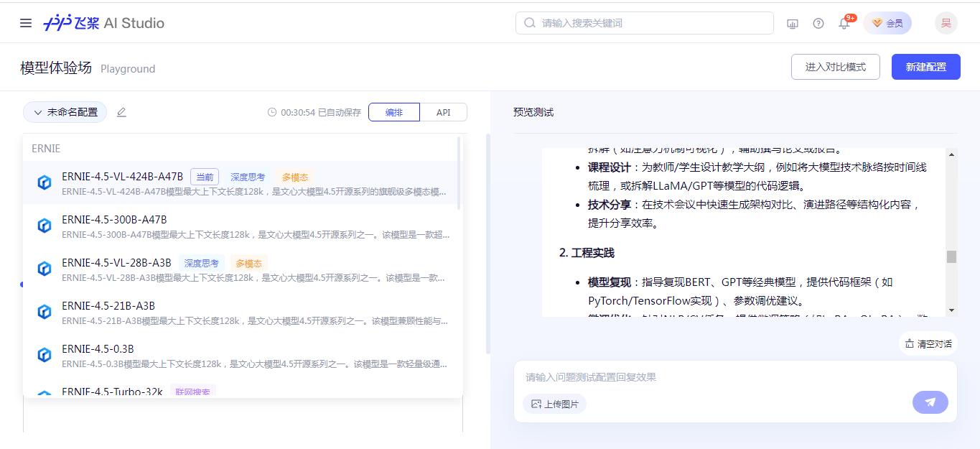Click 联网搜索 tag on ERNIE-4.5-Turbo-32k
The height and width of the screenshot is (449, 980).
(192, 392)
